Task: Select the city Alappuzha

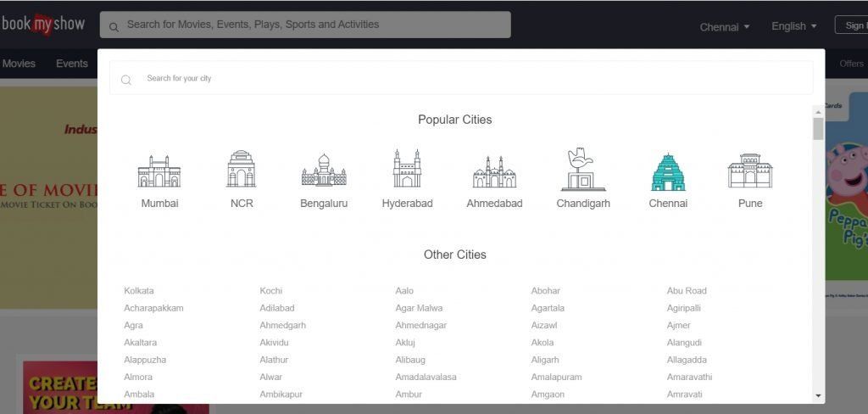Action: tap(144, 360)
